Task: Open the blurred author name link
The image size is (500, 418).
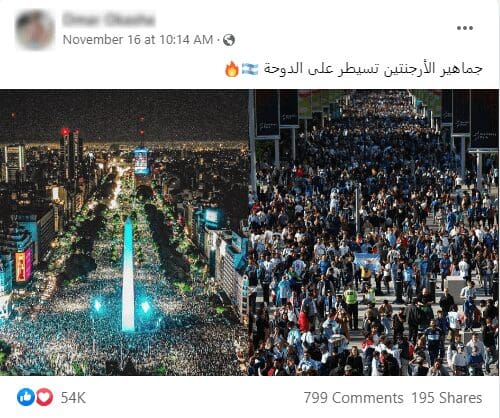Action: 109,19
